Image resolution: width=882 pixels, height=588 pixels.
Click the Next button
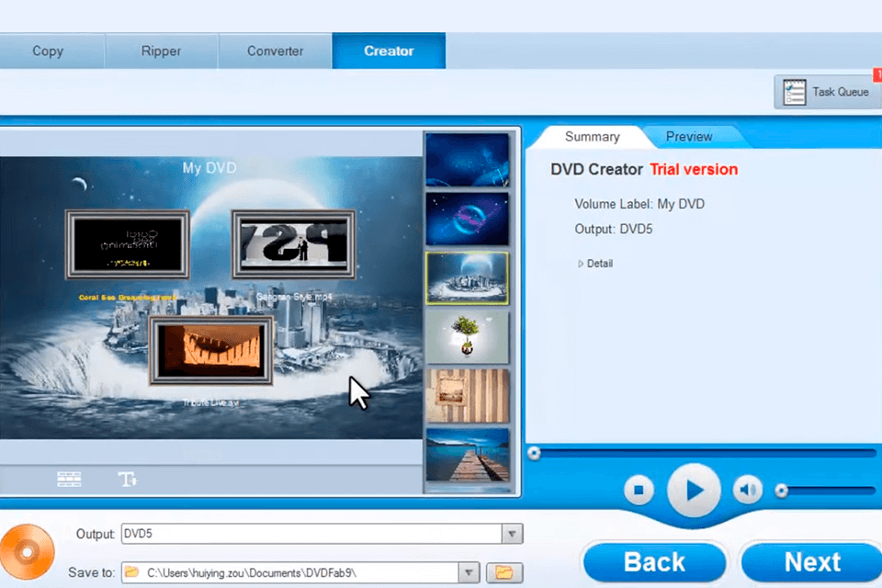pyautogui.click(x=812, y=561)
